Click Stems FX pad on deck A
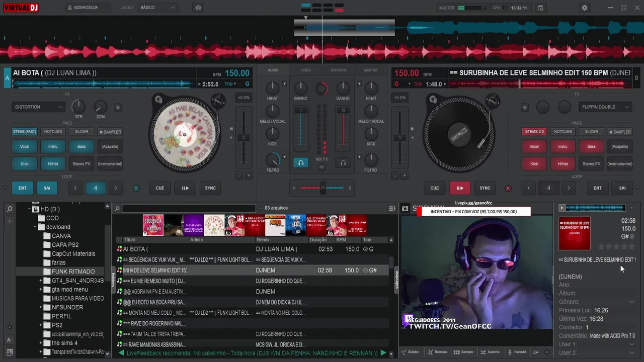The width and height of the screenshot is (644, 362). click(x=82, y=163)
